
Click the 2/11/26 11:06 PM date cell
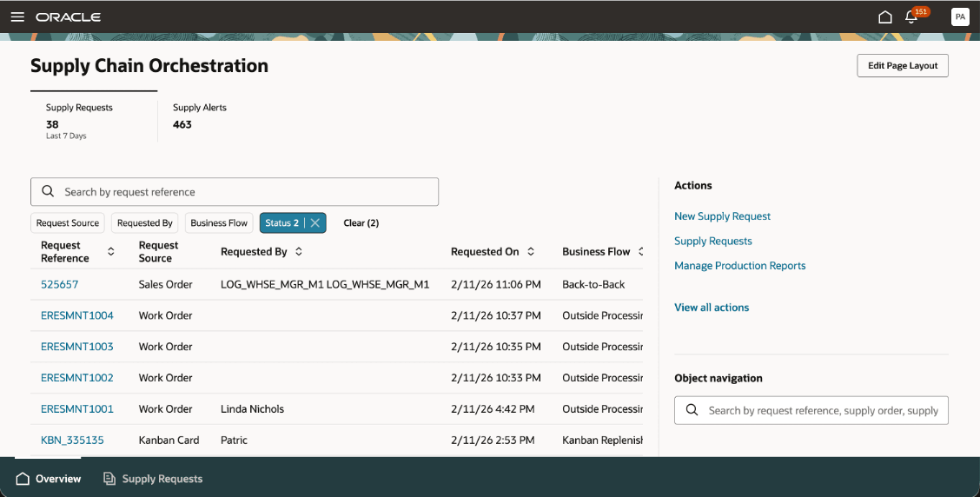pyautogui.click(x=495, y=284)
